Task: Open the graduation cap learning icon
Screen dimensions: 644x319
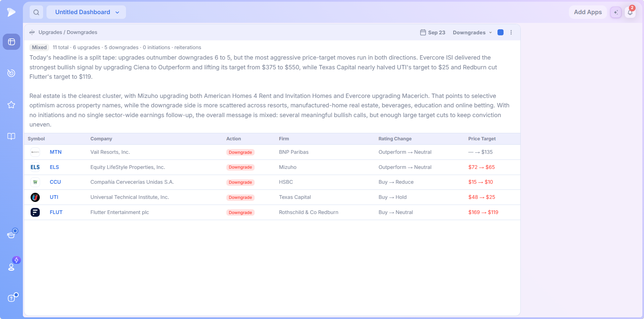Action: (11, 235)
